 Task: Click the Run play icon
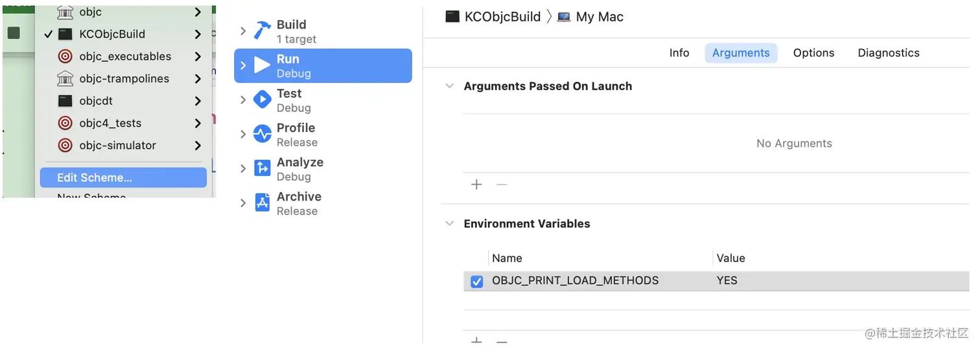coord(262,66)
